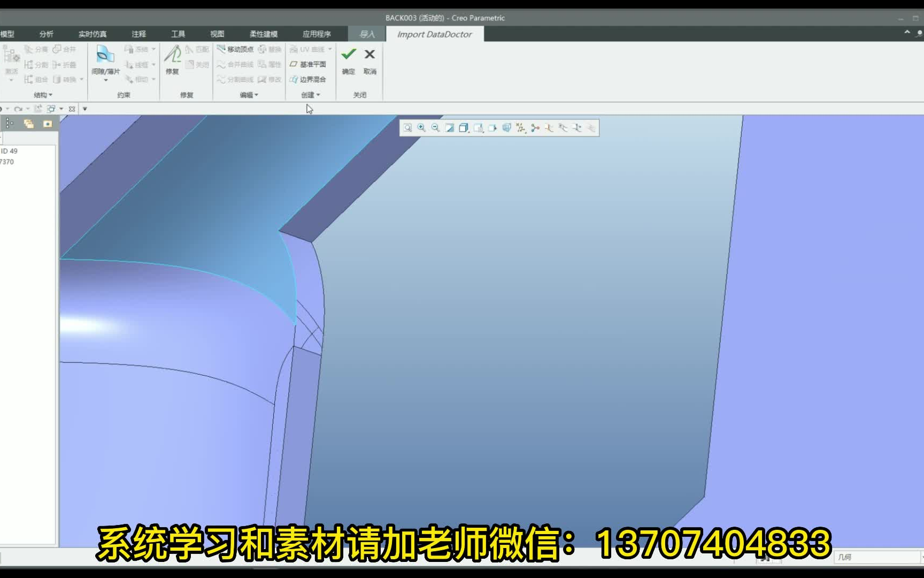This screenshot has width=924, height=578.
Task: Select the Import DataDoctor tab
Action: [x=435, y=34]
